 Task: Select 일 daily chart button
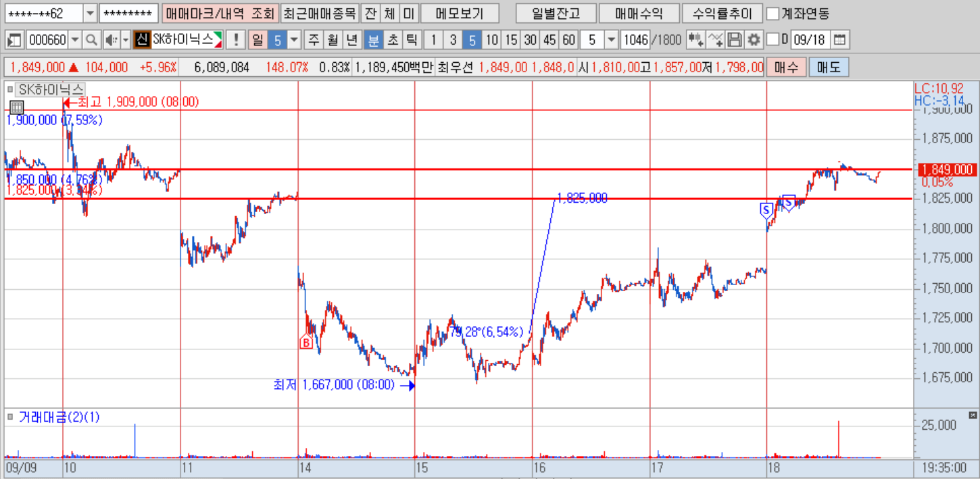point(258,40)
